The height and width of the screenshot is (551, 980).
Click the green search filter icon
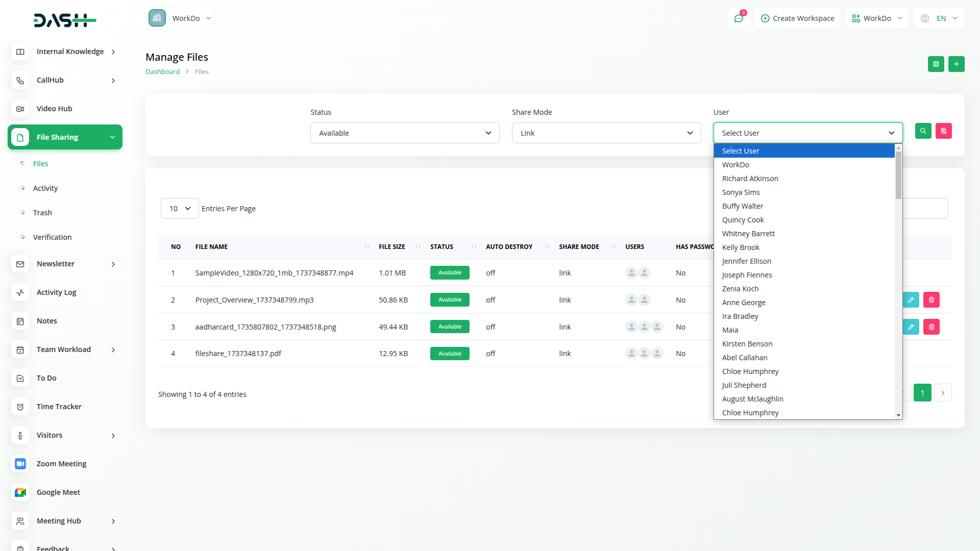923,131
